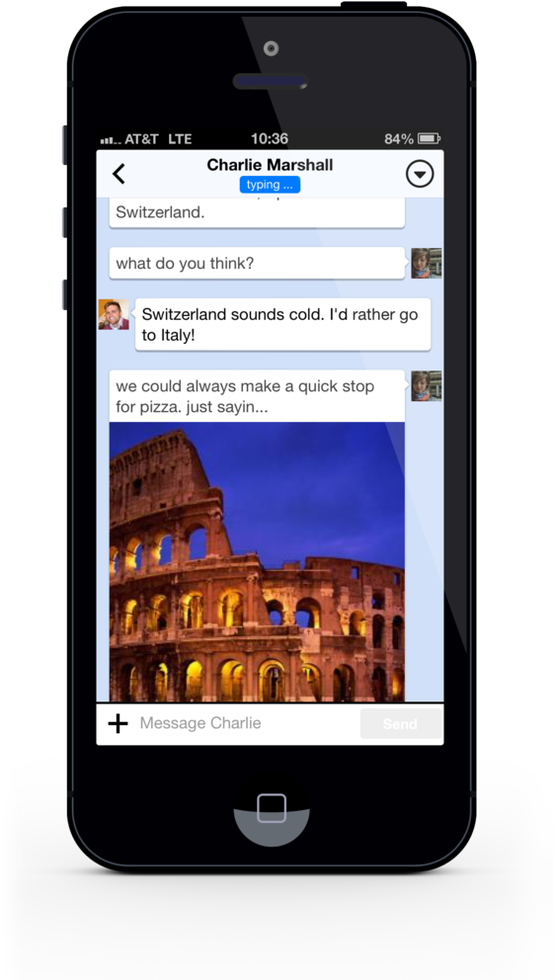Screen dimensions: 554x980
Task: Tap the battery icon in status bar
Action: 430,138
